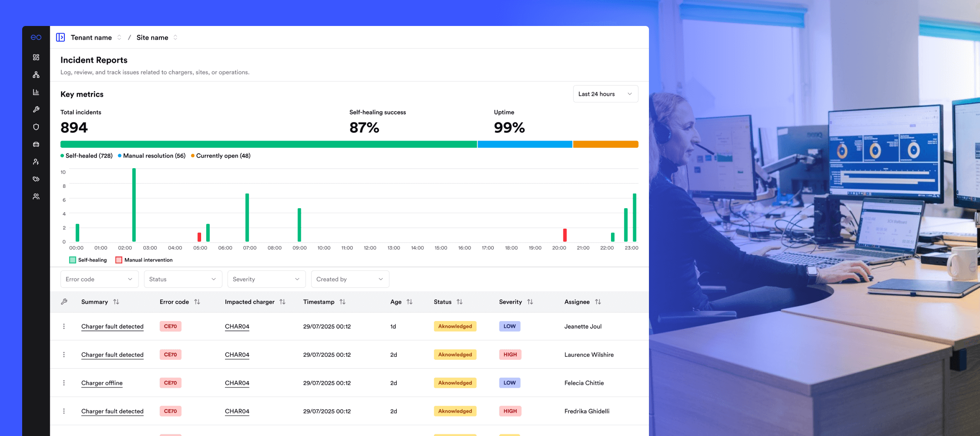
Task: Click the orange Currently open progress segment
Action: point(605,144)
